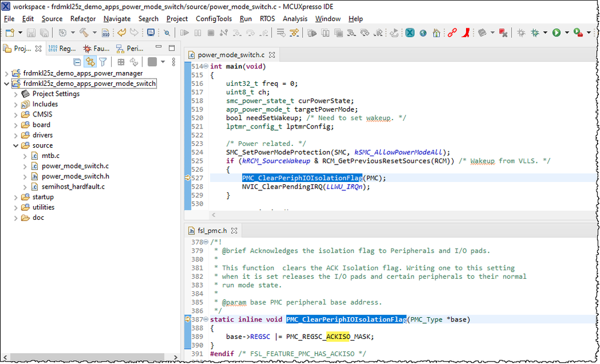Collapse frdmkl25z_demo_apps_power_mode_switch project
The width and height of the screenshot is (600, 364).
(x=7, y=83)
